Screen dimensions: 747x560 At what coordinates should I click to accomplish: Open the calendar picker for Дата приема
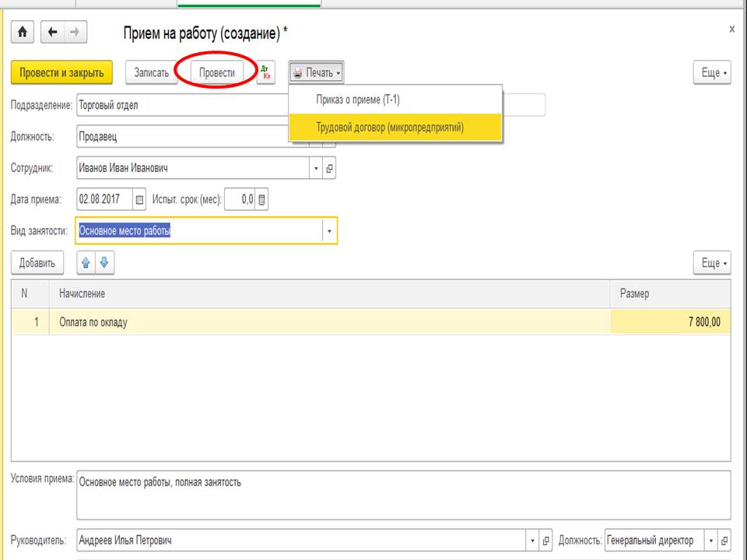click(139, 200)
